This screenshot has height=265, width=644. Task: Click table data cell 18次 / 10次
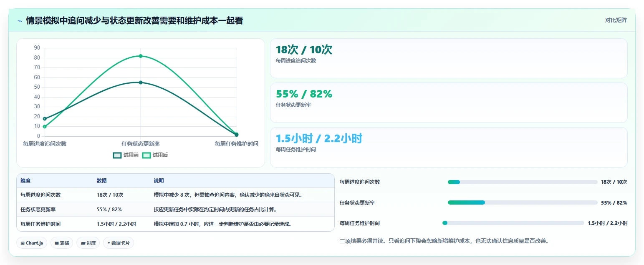pyautogui.click(x=110, y=195)
